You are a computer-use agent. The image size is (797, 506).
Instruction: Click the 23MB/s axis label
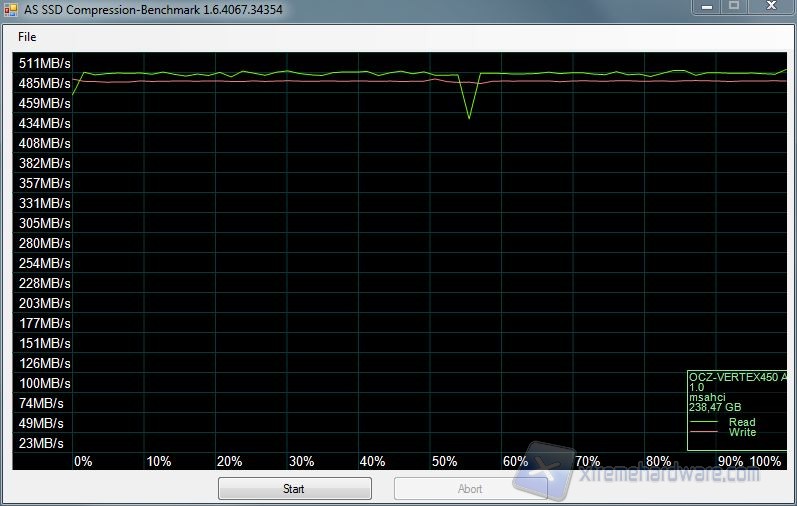tap(41, 443)
